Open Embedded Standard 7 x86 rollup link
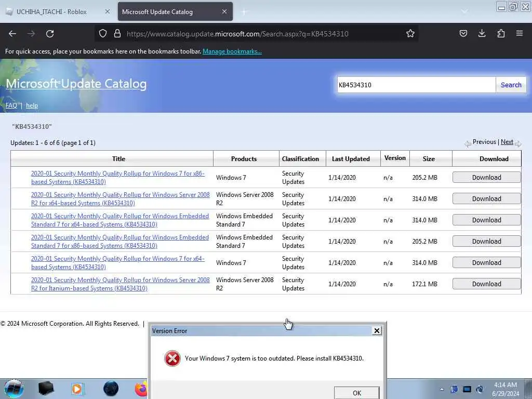Image resolution: width=532 pixels, height=399 pixels. (x=120, y=242)
